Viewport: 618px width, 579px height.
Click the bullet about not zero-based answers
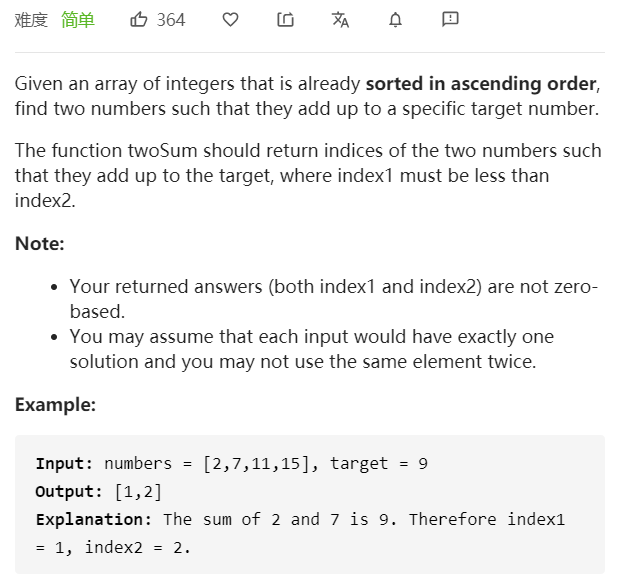pyautogui.click(x=333, y=299)
